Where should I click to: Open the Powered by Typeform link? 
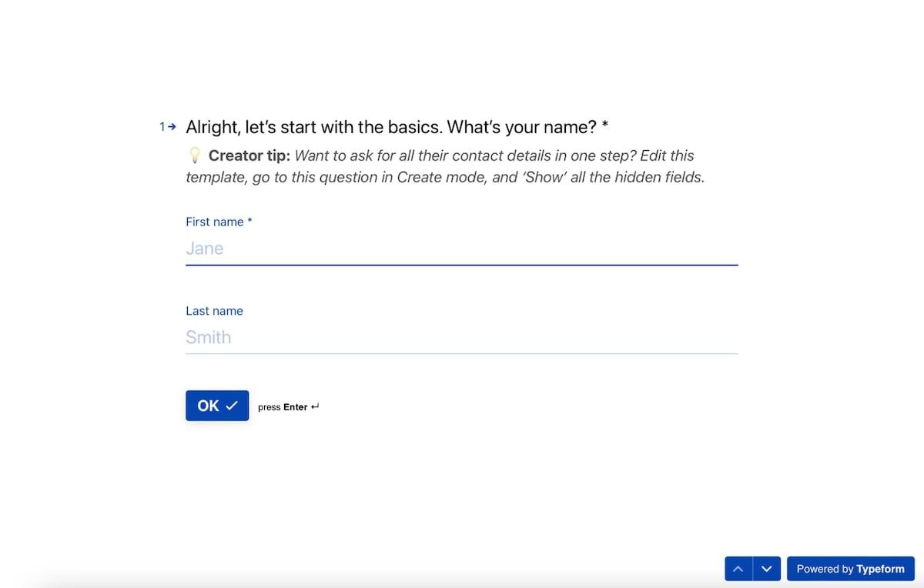point(850,569)
